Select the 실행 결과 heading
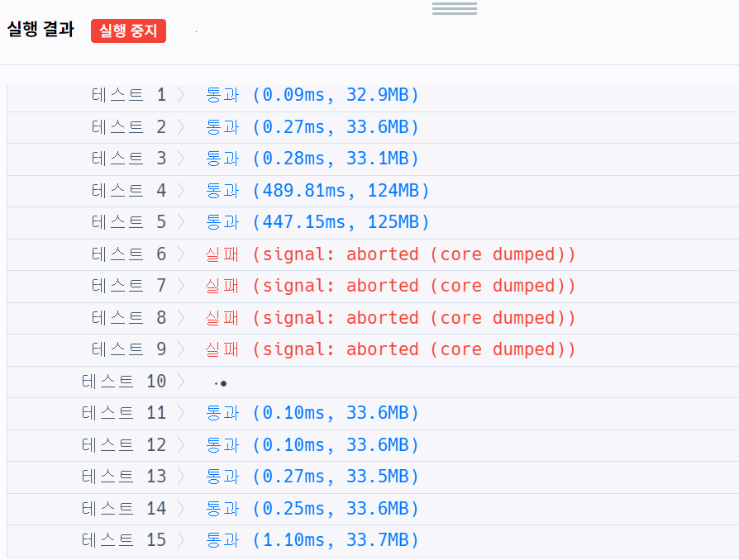This screenshot has height=560, width=739. click(41, 30)
